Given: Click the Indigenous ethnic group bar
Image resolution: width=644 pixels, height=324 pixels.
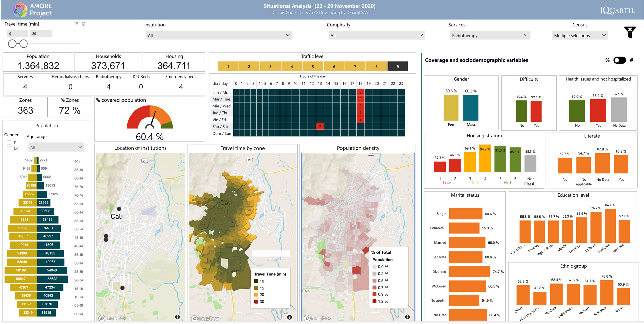Looking at the screenshot, I should tap(573, 294).
